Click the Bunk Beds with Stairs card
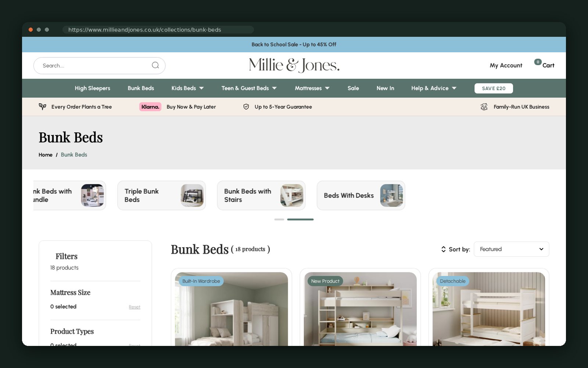This screenshot has width=588, height=368. point(261,195)
